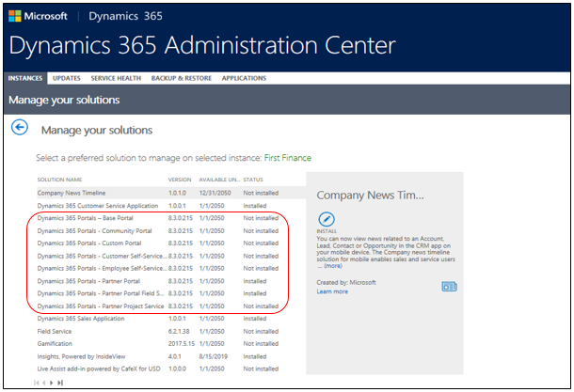The width and height of the screenshot is (574, 392).
Task: Go to last page of solutions
Action: pyautogui.click(x=60, y=383)
